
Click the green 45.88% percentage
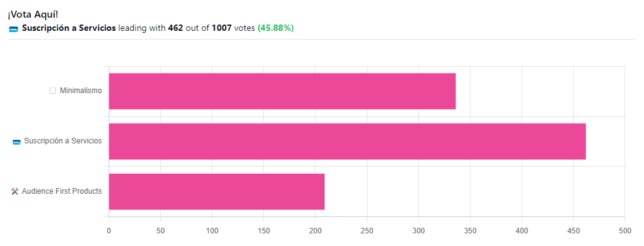click(x=276, y=28)
